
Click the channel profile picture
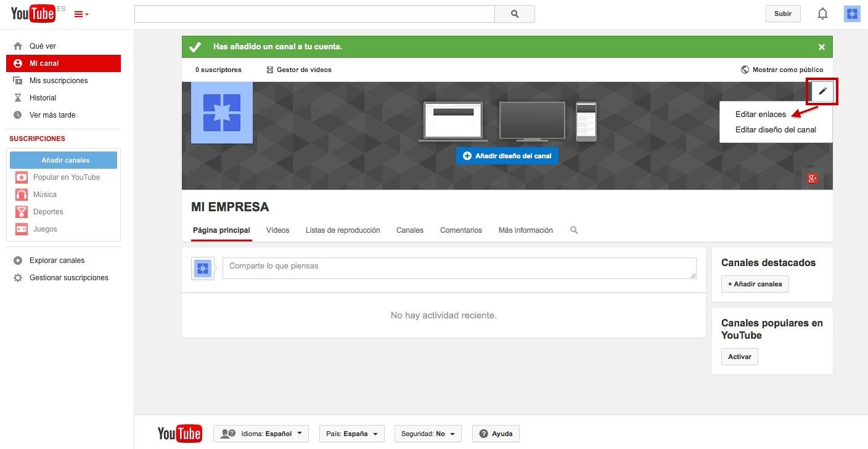(222, 113)
